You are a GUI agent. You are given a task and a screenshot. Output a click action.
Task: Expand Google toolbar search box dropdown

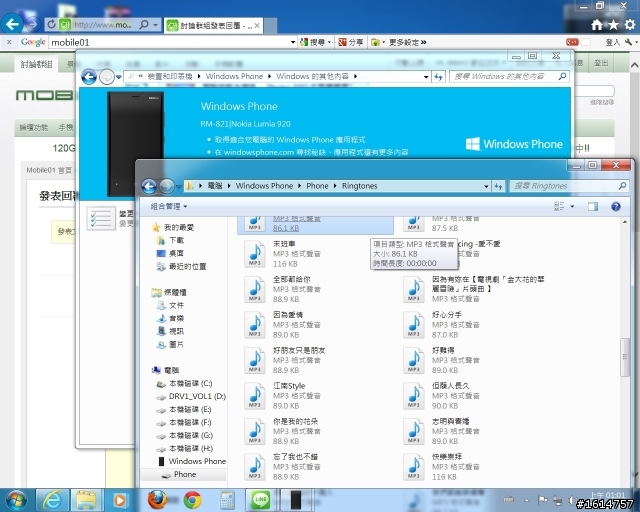[x=293, y=42]
